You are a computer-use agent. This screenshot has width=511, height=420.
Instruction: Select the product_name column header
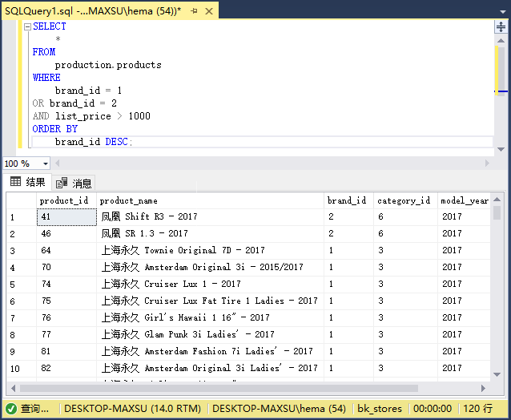[210, 200]
